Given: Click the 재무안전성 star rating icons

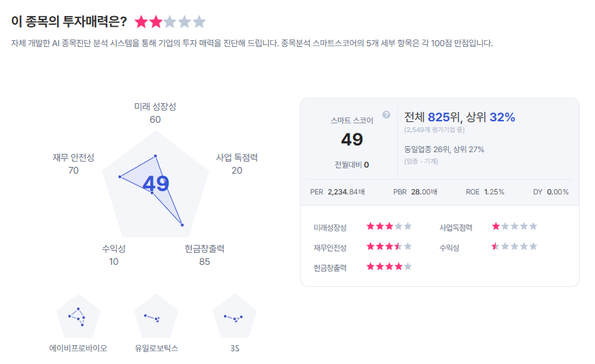Looking at the screenshot, I should coord(389,247).
